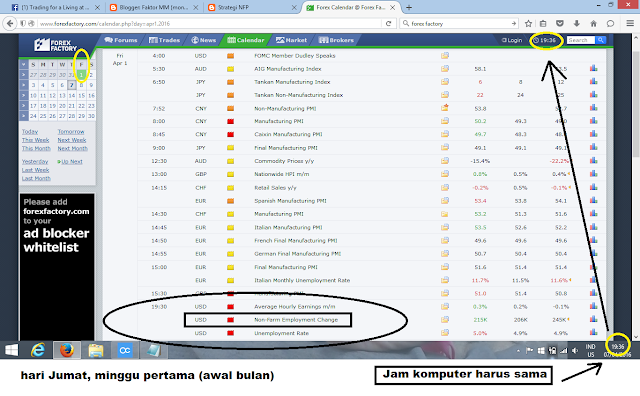Select day 1 in the mini calendar

pos(81,75)
